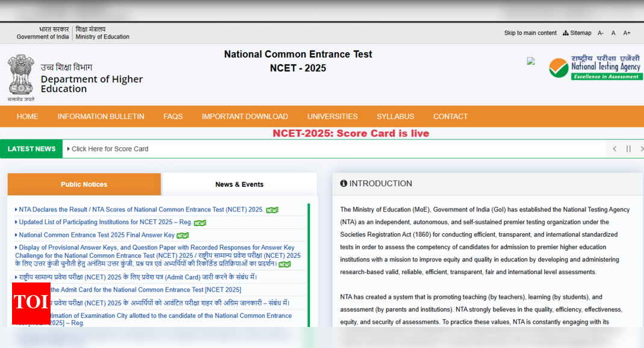The height and width of the screenshot is (348, 644).
Task: Click Skip to main content
Action: coord(530,32)
